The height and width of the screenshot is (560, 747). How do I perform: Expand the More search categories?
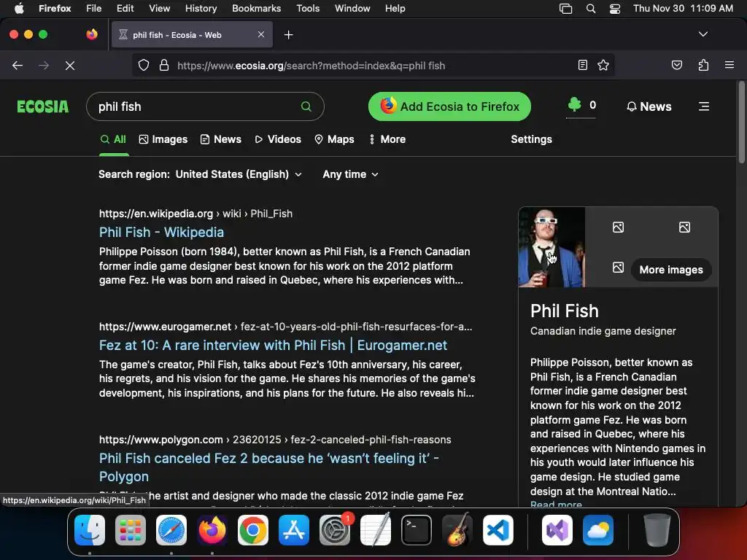point(387,139)
